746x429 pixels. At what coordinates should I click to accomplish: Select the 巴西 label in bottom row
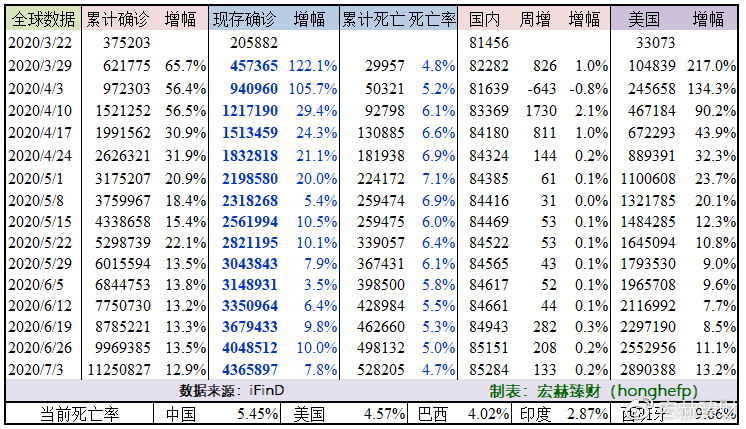tap(432, 414)
